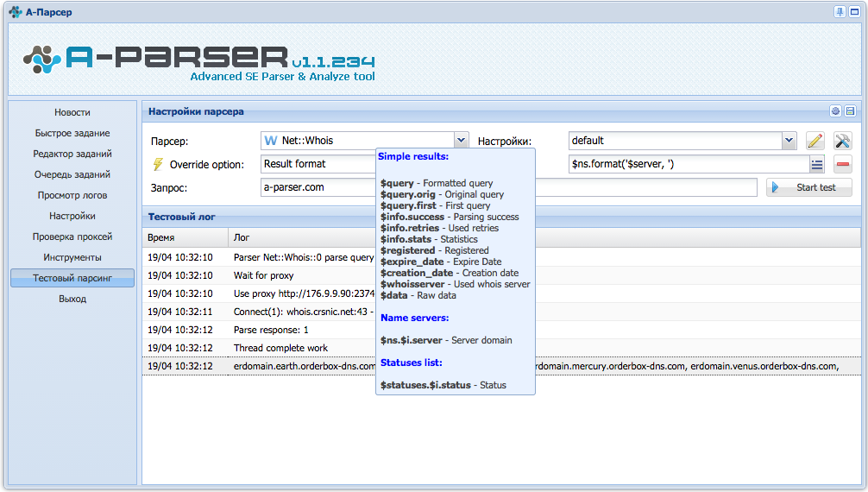Viewport: 868px width, 492px height.
Task: Click Выход to log out
Action: (x=72, y=299)
